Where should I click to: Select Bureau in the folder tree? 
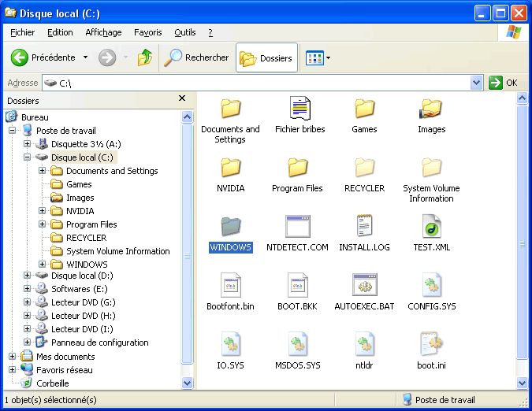35,117
